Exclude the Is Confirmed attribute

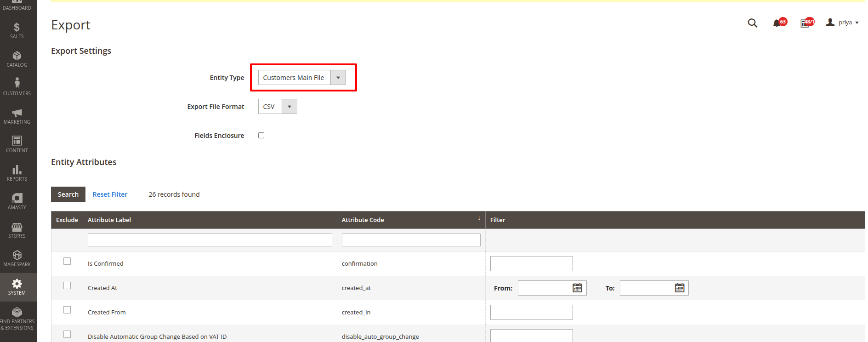click(x=67, y=261)
